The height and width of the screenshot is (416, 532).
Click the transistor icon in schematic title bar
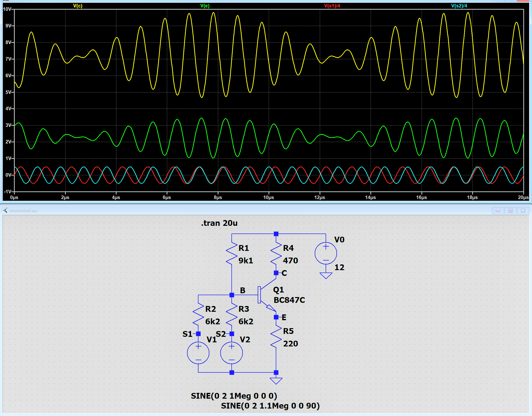[5, 210]
